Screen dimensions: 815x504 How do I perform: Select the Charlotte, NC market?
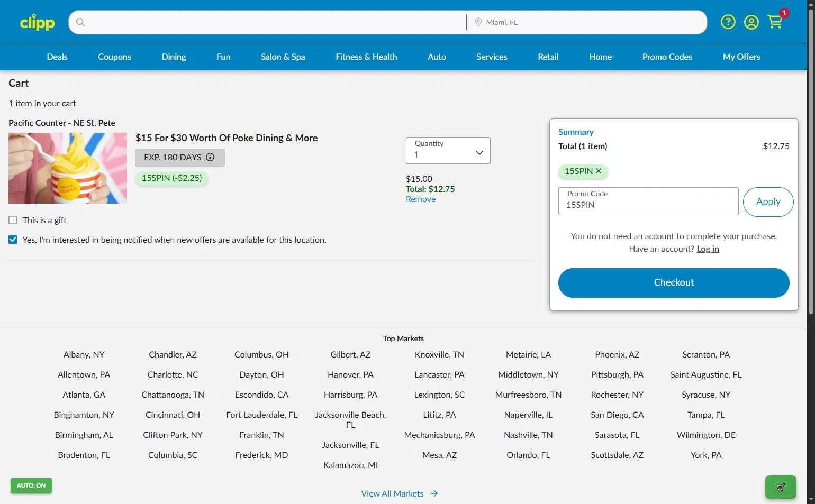[173, 374]
